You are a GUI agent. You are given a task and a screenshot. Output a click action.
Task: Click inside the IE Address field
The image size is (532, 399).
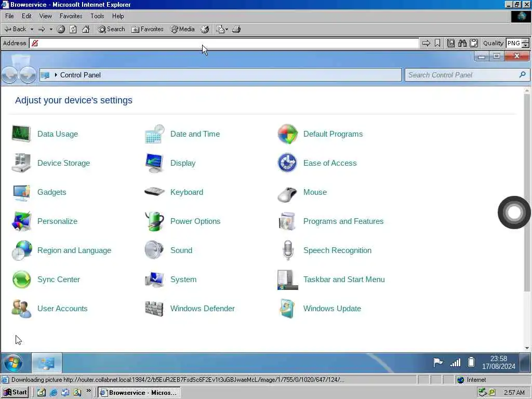[x=224, y=43]
